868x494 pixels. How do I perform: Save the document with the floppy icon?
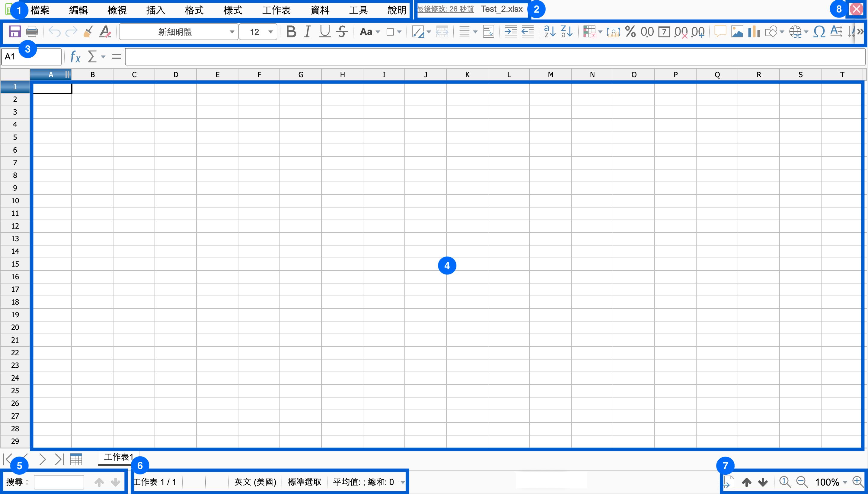click(x=14, y=32)
